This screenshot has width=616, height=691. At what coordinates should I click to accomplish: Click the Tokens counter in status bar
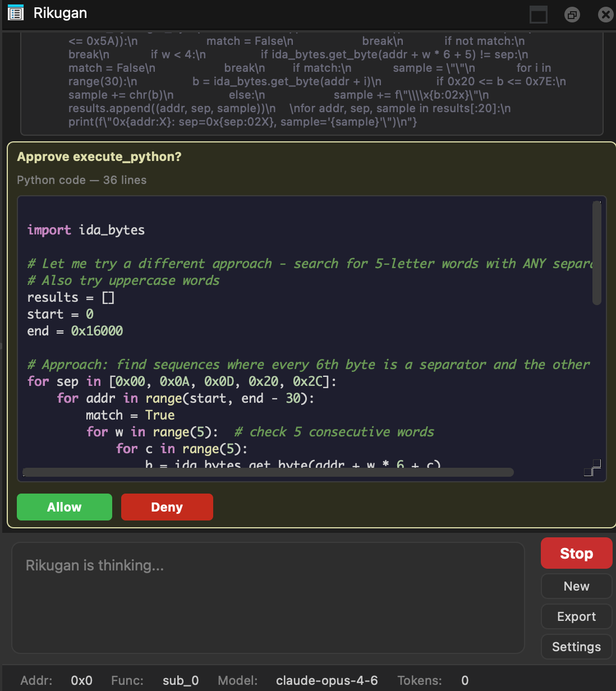pos(465,680)
